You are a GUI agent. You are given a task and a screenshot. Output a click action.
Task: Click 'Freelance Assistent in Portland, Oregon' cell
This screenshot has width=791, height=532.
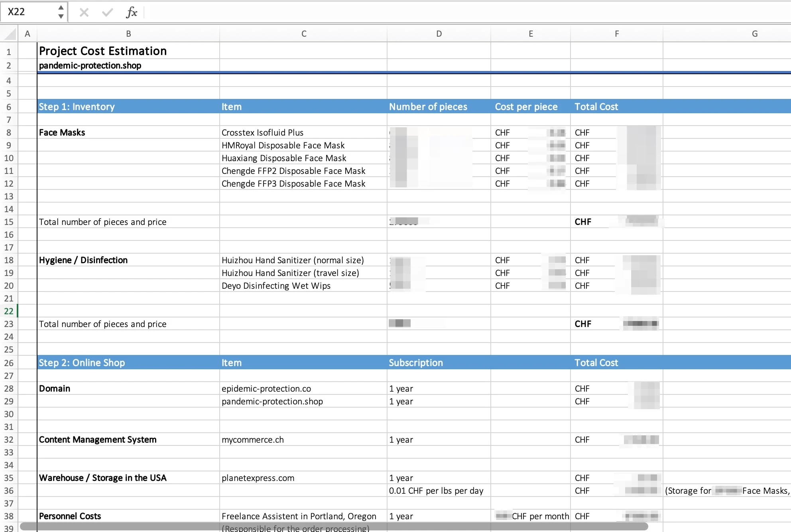coord(304,516)
